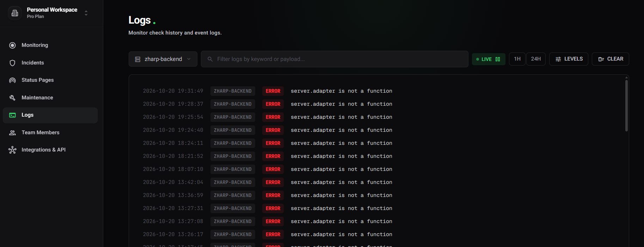Toggle the LIVE streaming button
This screenshot has height=247, width=644.
(x=489, y=59)
